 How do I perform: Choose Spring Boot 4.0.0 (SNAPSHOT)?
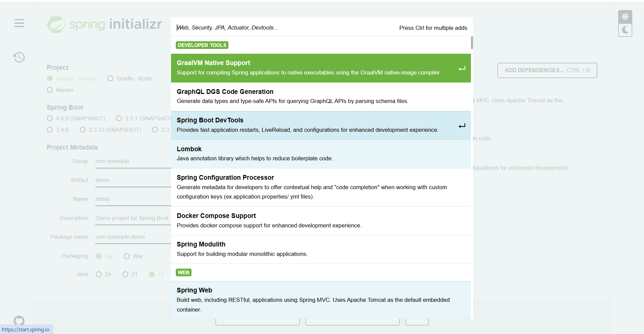coord(76,118)
